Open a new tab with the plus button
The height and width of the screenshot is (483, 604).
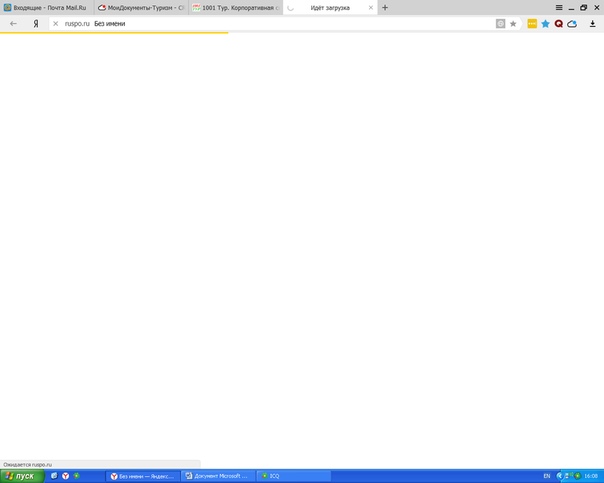pyautogui.click(x=385, y=7)
